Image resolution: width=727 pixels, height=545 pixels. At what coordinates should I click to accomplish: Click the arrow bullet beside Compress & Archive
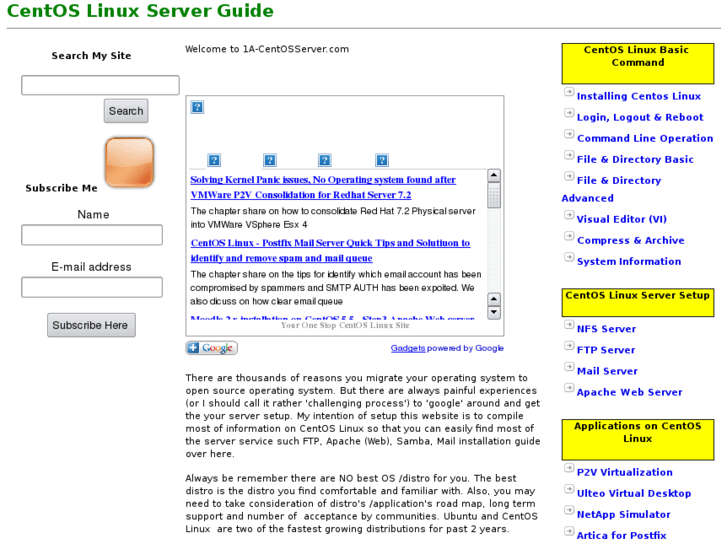(569, 236)
